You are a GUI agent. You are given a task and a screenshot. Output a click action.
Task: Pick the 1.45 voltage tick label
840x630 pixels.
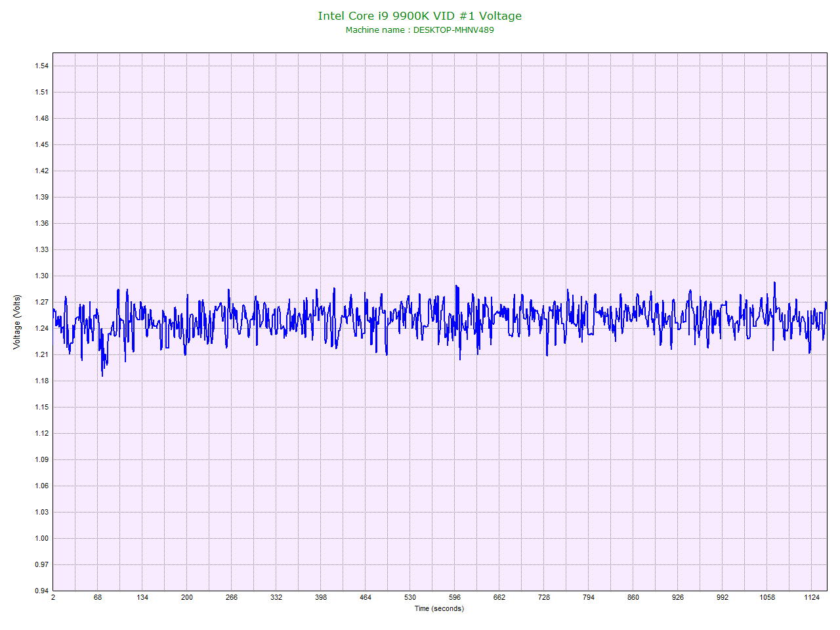41,144
